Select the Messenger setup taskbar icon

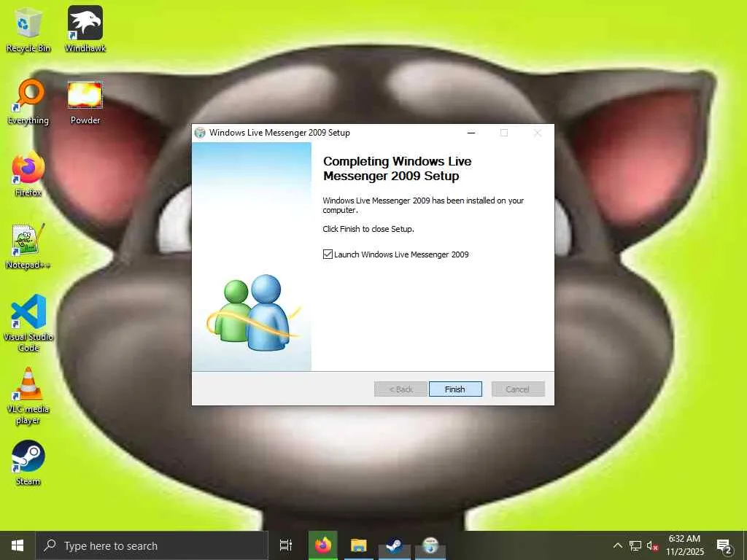coord(430,545)
